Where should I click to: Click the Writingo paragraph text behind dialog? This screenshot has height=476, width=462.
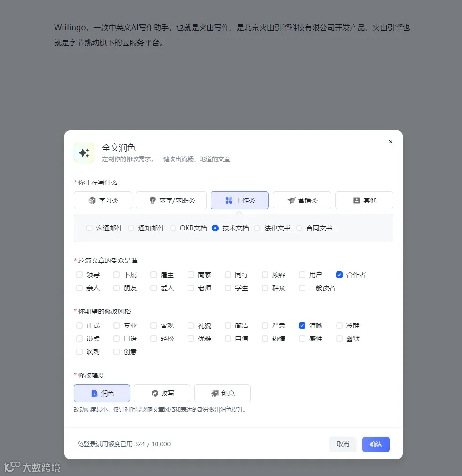[x=232, y=35]
